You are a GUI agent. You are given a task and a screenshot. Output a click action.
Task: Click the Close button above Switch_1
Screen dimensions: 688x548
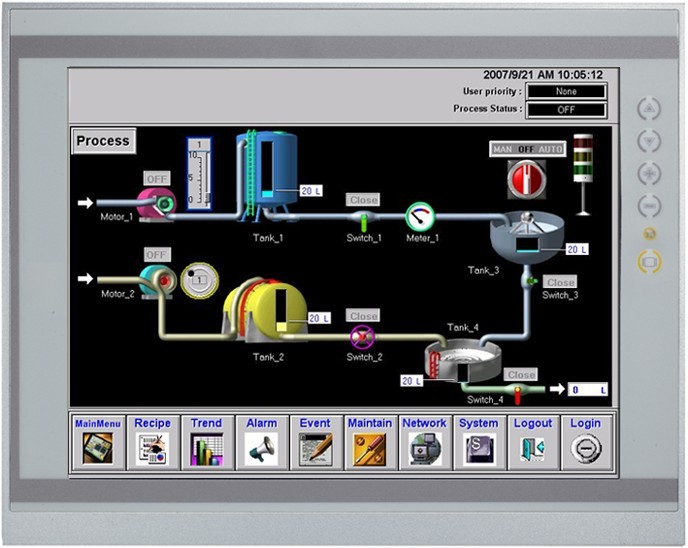[x=363, y=200]
